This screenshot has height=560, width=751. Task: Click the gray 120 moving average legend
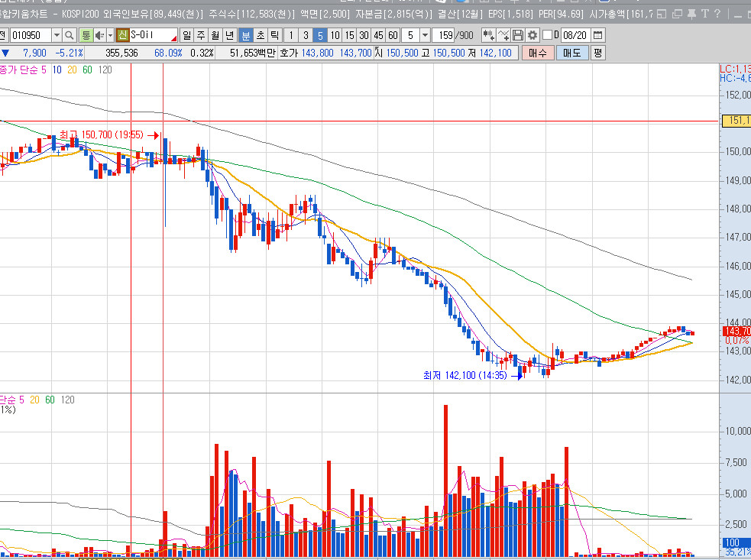pyautogui.click(x=105, y=70)
